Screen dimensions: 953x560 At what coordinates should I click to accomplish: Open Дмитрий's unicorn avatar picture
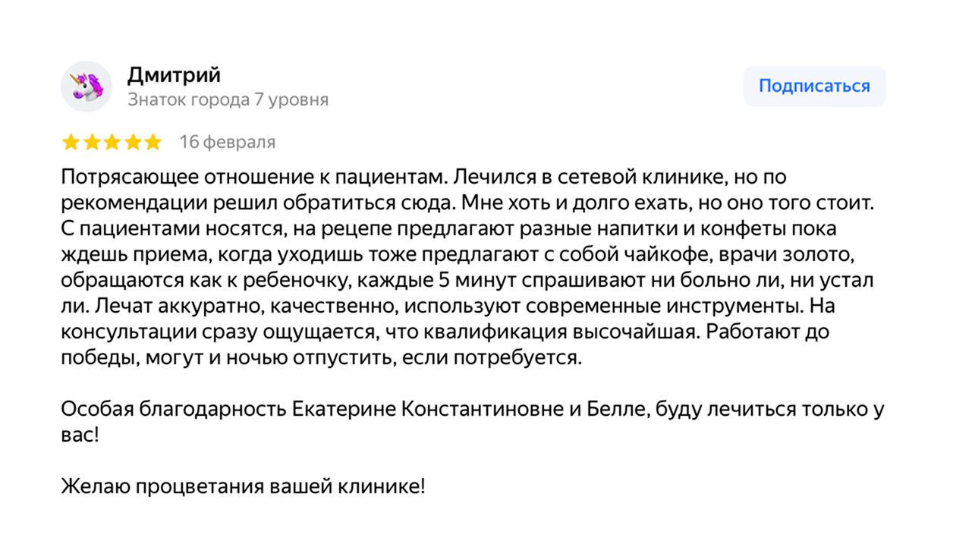[x=86, y=87]
